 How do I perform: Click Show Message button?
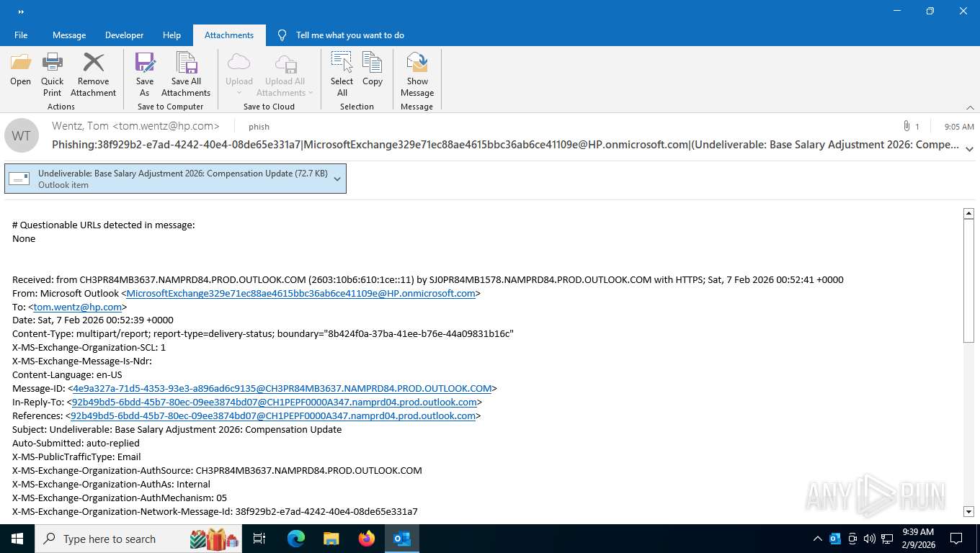pyautogui.click(x=417, y=75)
